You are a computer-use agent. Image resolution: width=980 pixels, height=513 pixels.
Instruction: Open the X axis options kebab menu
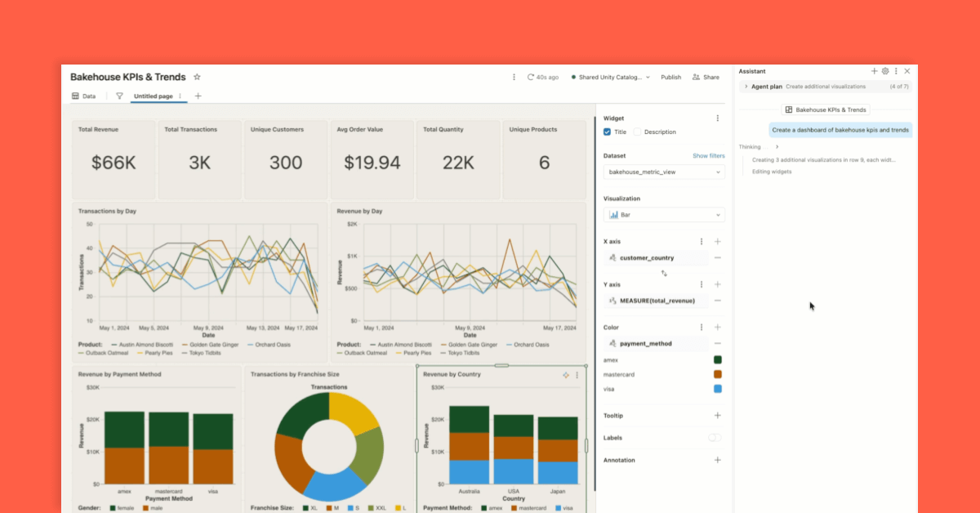(701, 241)
